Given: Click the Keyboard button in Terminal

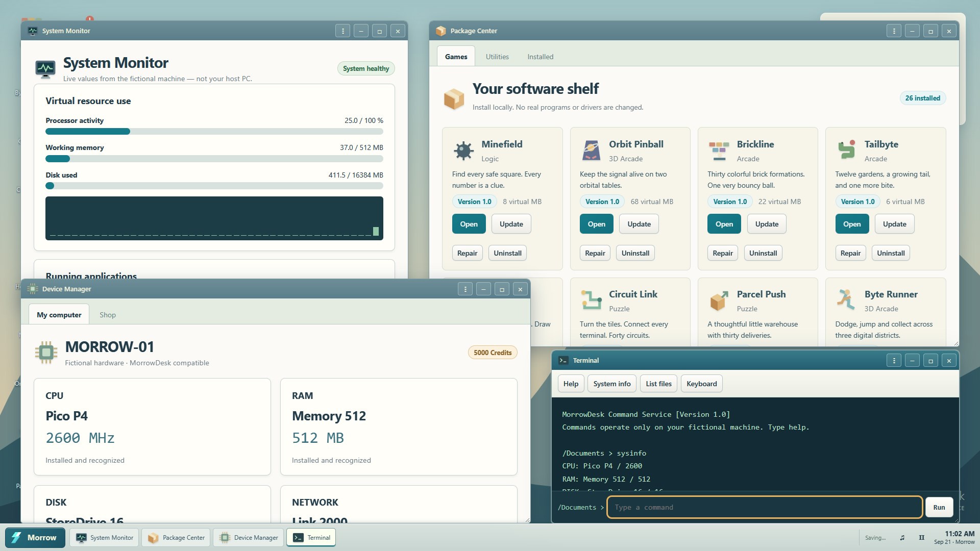Looking at the screenshot, I should [701, 384].
